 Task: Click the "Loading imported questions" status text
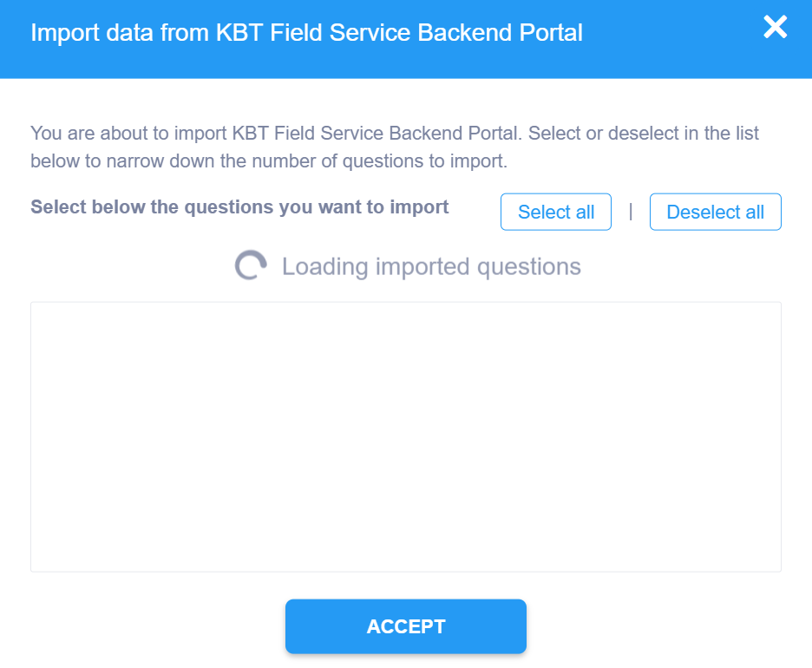point(431,266)
